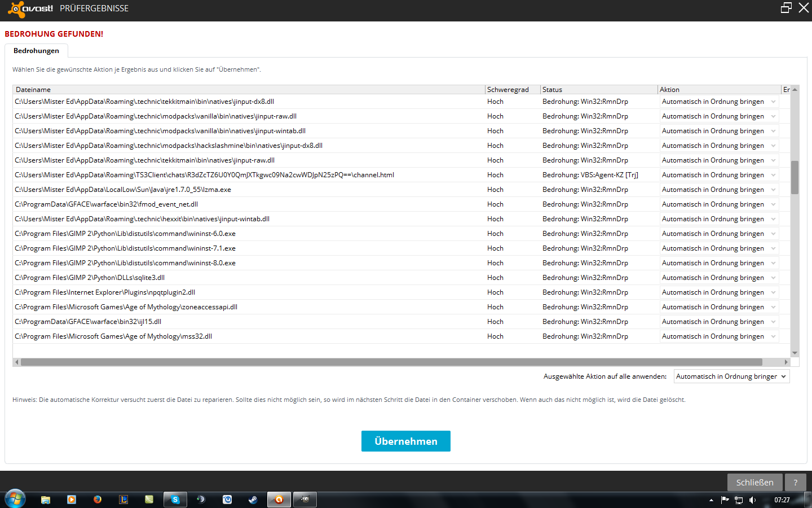Click the vertical scrollbar thumb
The height and width of the screenshot is (508, 812).
click(x=795, y=177)
